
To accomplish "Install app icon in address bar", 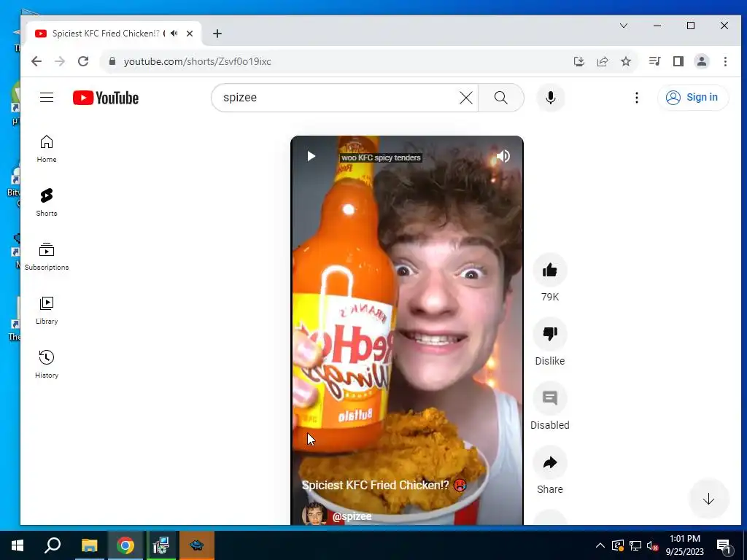I will 578,61.
